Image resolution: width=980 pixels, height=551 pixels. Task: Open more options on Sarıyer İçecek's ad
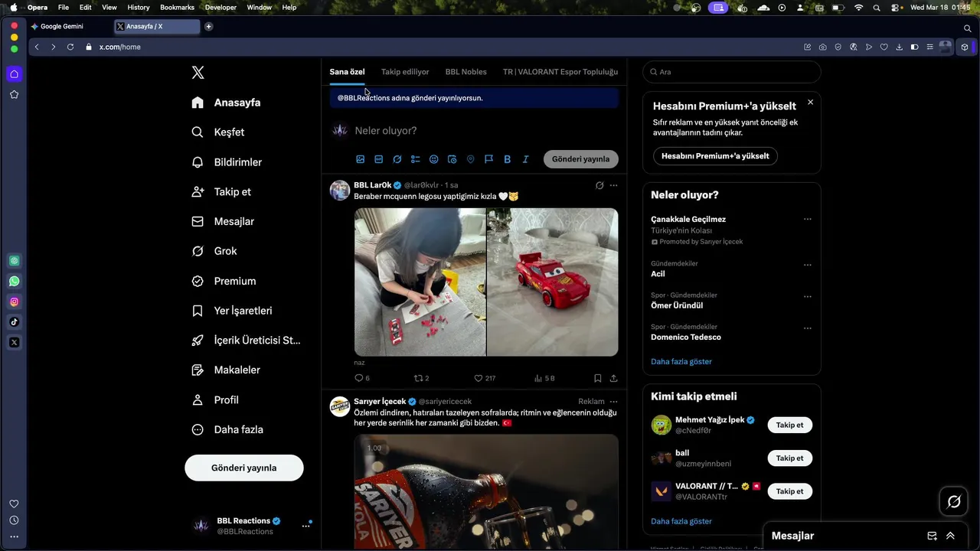(613, 401)
